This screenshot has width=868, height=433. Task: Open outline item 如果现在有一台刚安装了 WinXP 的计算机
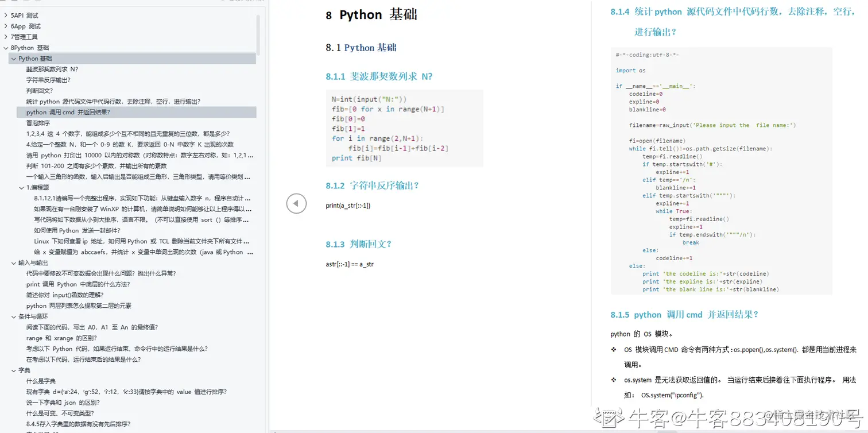pos(143,209)
